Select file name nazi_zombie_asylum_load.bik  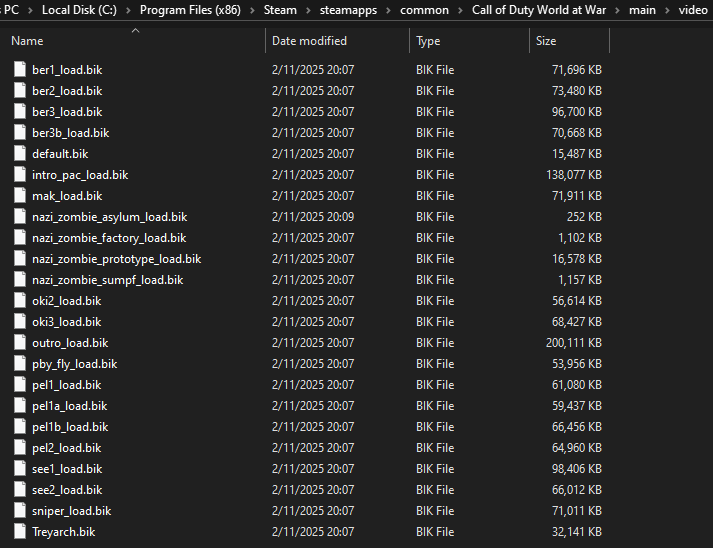point(110,217)
